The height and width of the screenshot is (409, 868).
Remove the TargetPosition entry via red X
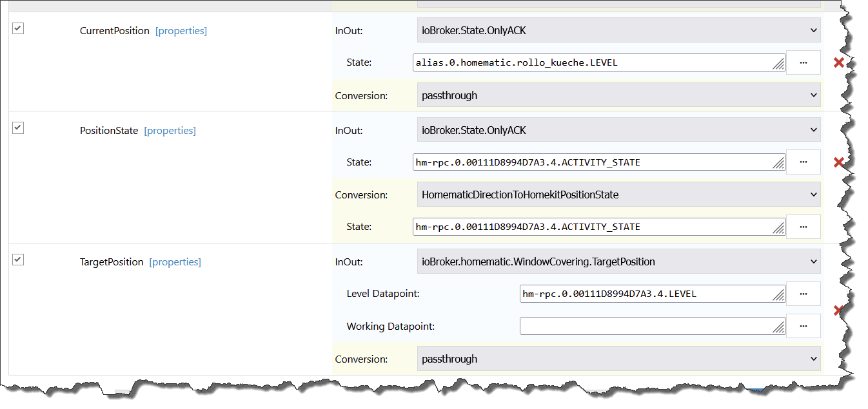pos(838,310)
